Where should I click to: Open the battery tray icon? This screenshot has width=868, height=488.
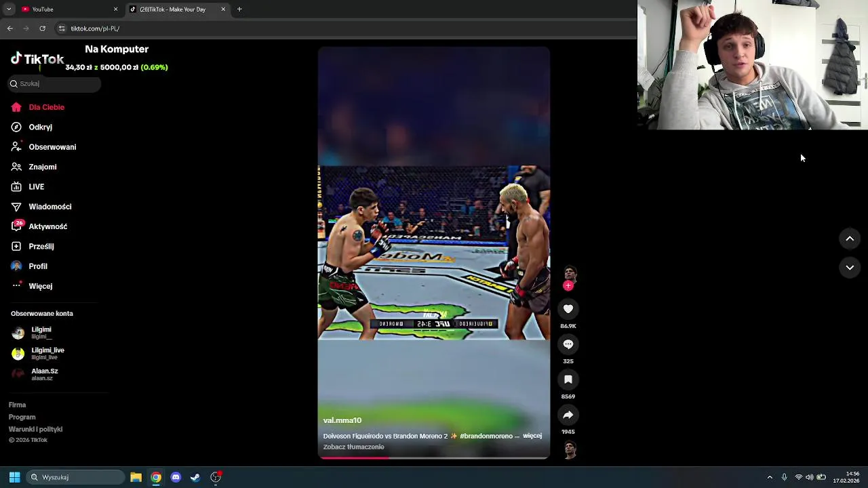(821, 477)
